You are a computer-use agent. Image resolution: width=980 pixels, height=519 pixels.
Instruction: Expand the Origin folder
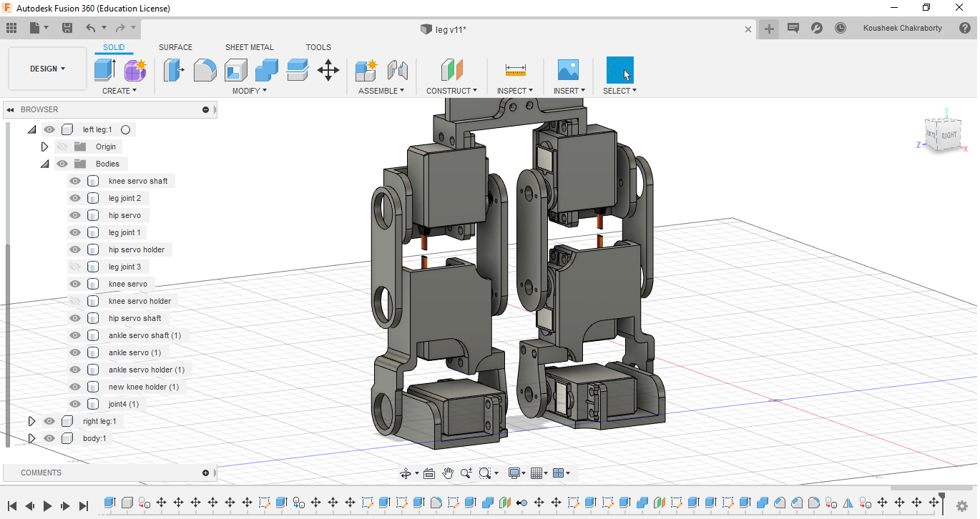[44, 147]
